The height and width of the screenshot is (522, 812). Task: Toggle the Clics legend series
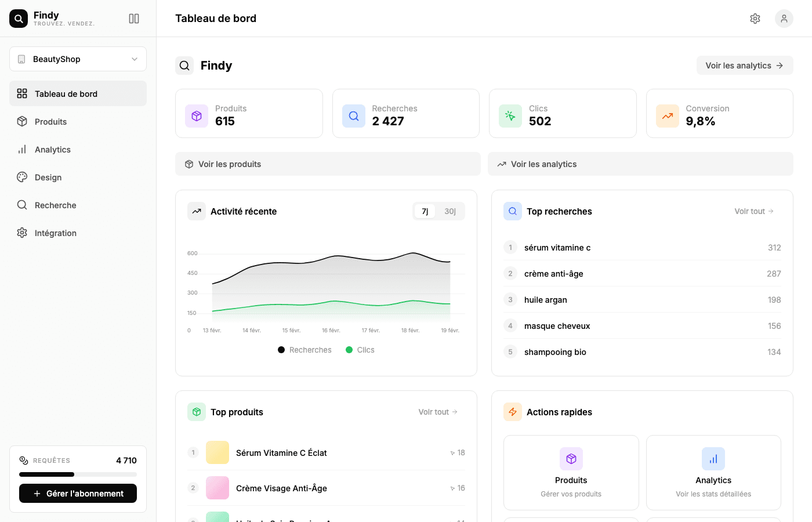click(360, 350)
